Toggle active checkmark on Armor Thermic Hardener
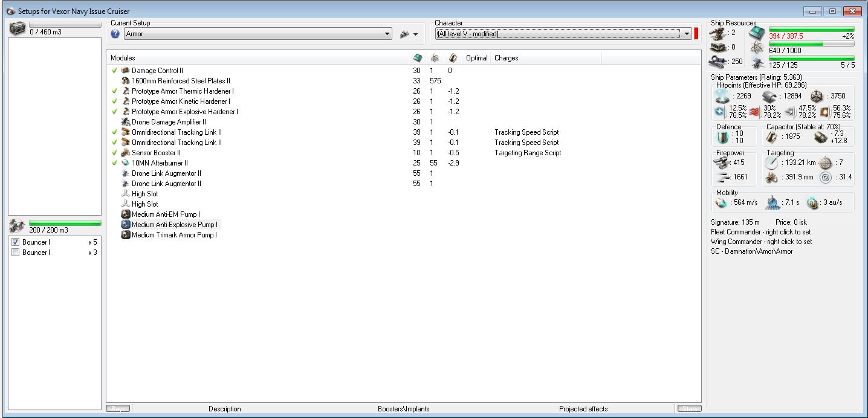The width and height of the screenshot is (868, 418). pos(114,91)
